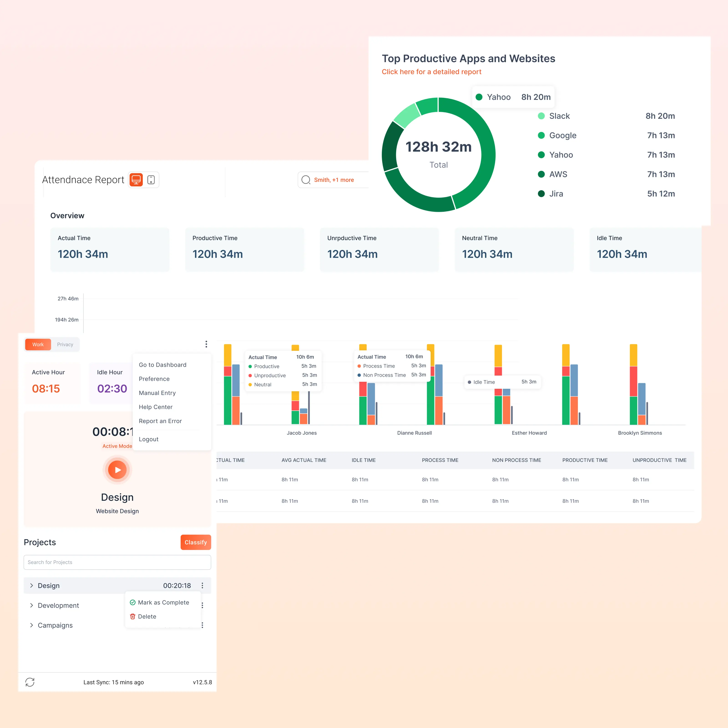Choose Logout from the menu
Image resolution: width=728 pixels, height=728 pixels.
(x=149, y=439)
